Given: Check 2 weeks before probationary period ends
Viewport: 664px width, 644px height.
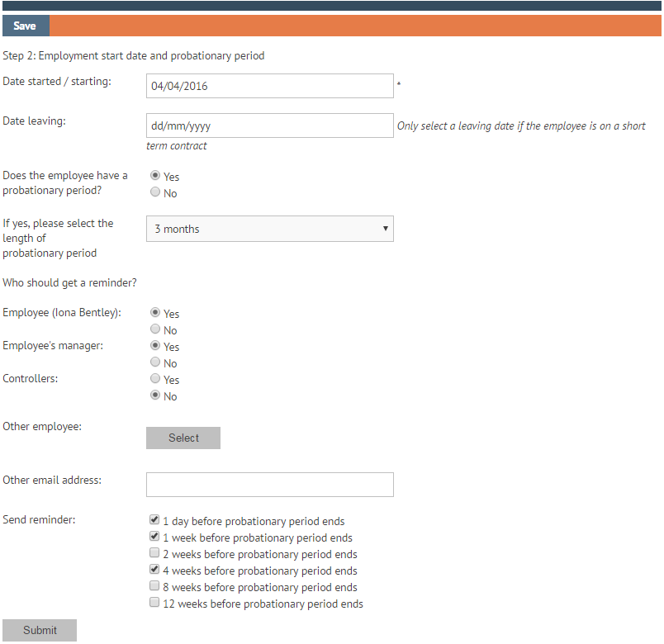Looking at the screenshot, I should (x=154, y=552).
